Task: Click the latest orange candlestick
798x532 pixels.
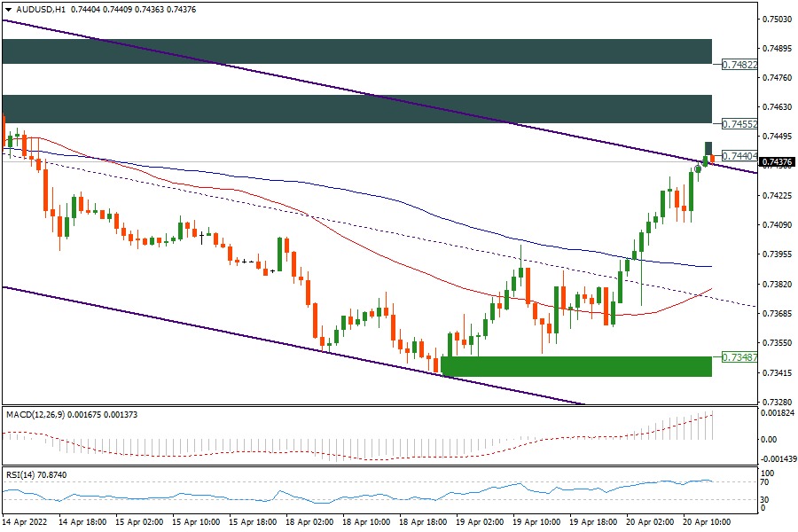Action: pos(712,159)
